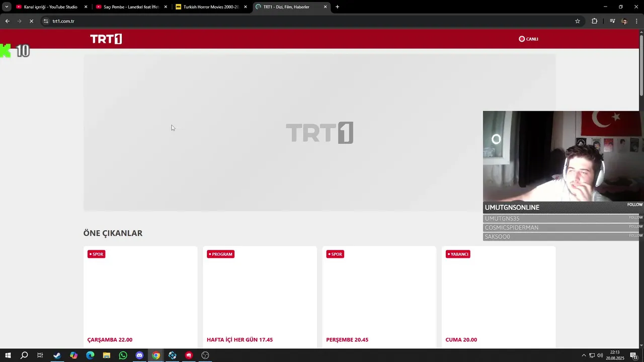Stop loading the page with the X button
644x362 pixels.
[x=31, y=21]
